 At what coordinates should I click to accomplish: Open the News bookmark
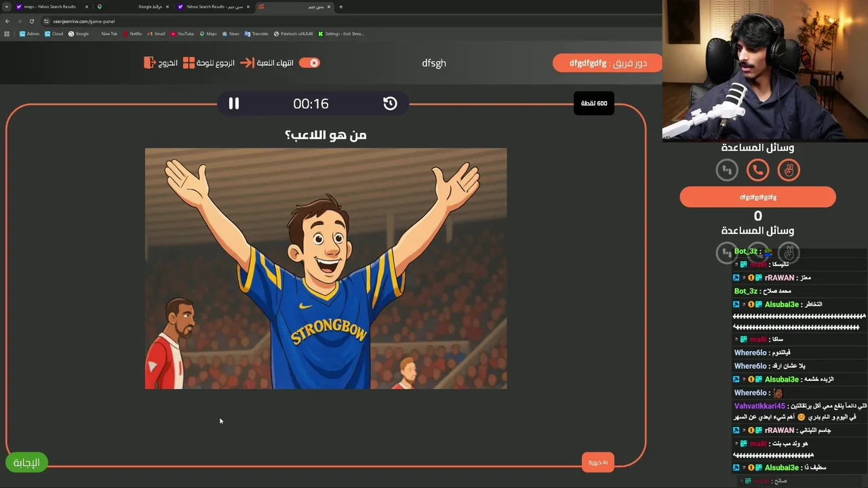[231, 34]
